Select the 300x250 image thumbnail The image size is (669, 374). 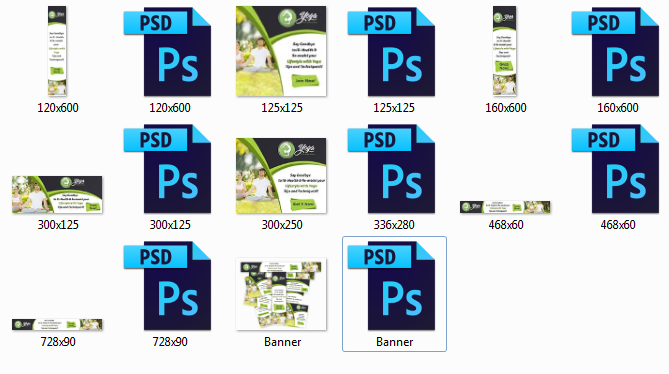(281, 176)
